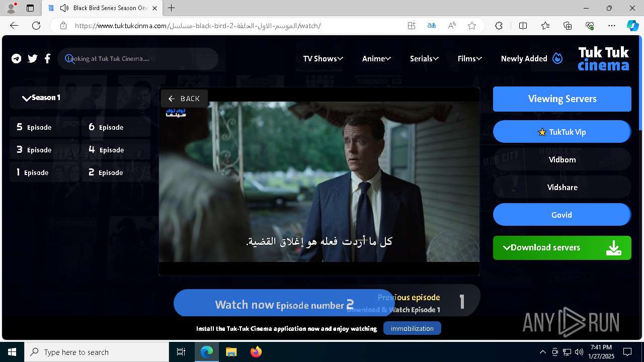Select Episode 1 from the list
Screen dimensions: 644x362
tap(44, 172)
